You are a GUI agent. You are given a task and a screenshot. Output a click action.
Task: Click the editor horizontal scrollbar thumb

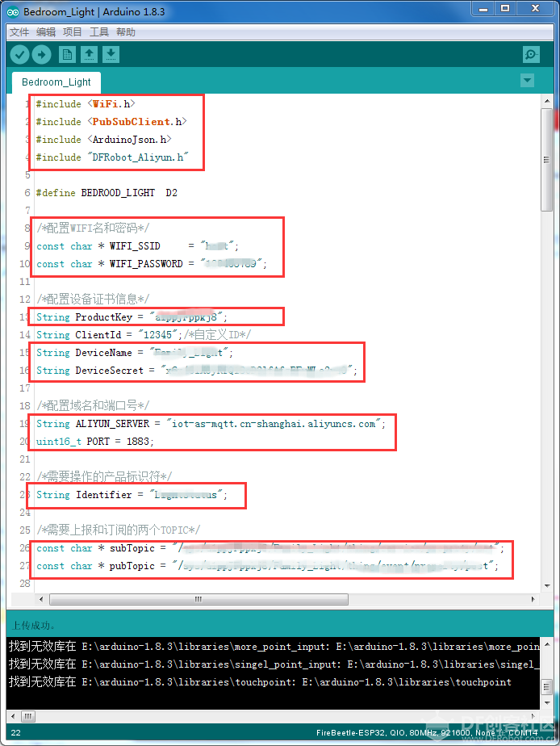point(199,599)
